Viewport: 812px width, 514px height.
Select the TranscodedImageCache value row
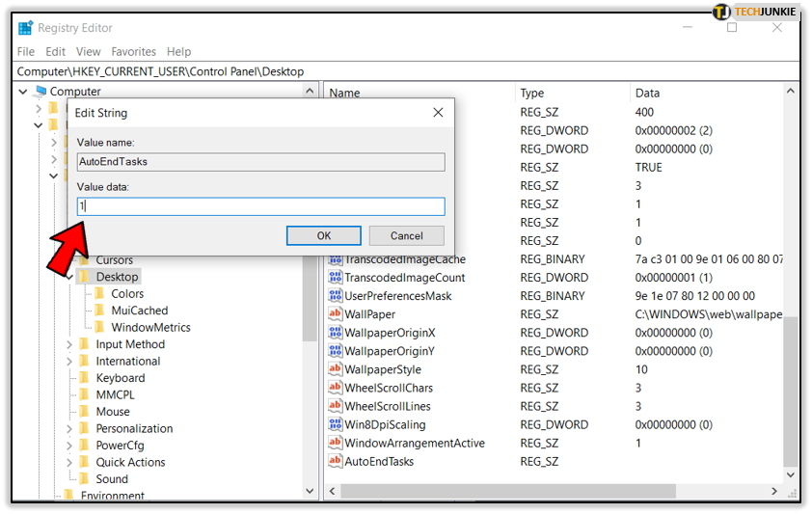click(405, 259)
